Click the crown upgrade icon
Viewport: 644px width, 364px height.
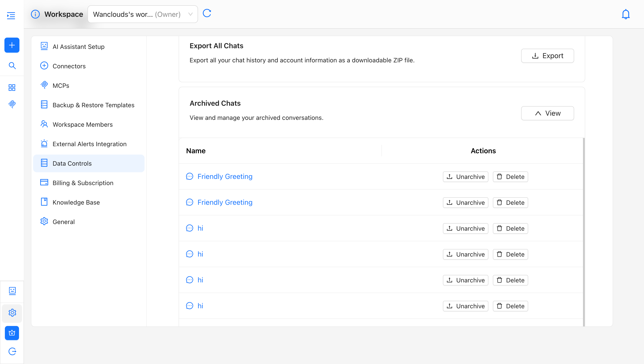tap(12, 333)
